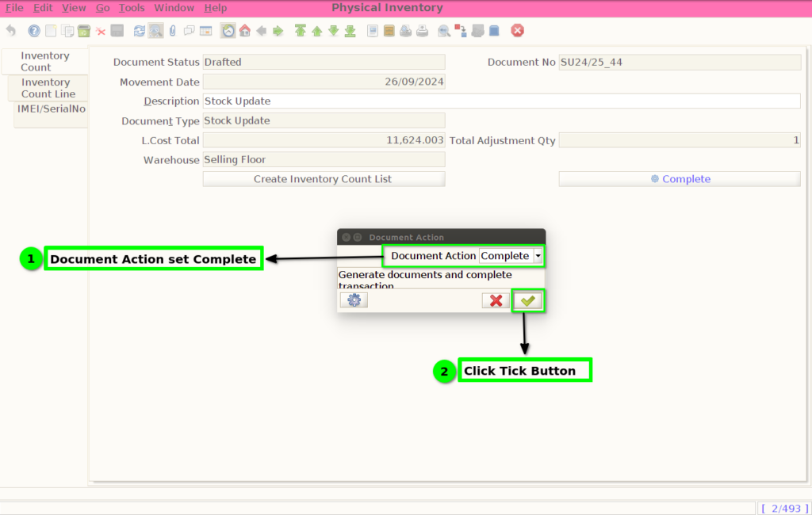Switch to the IMEI/SerialNo tab

52,114
